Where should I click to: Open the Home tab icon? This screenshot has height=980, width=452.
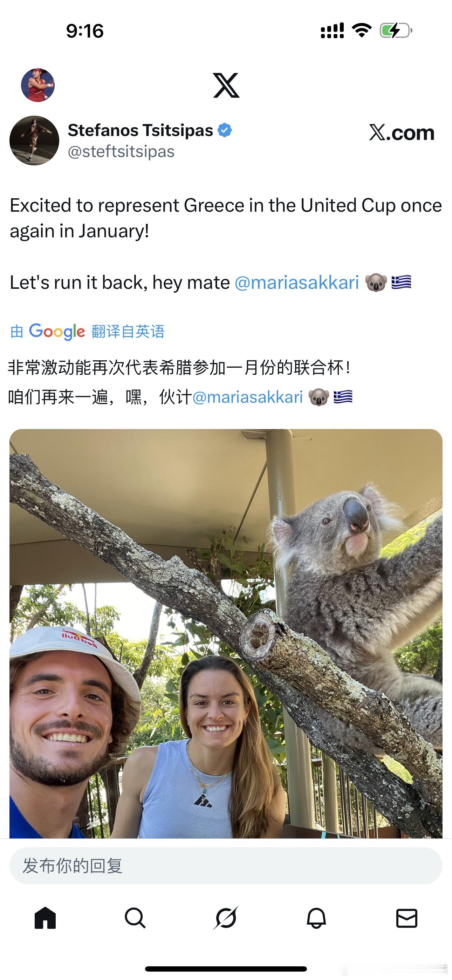pos(45,918)
